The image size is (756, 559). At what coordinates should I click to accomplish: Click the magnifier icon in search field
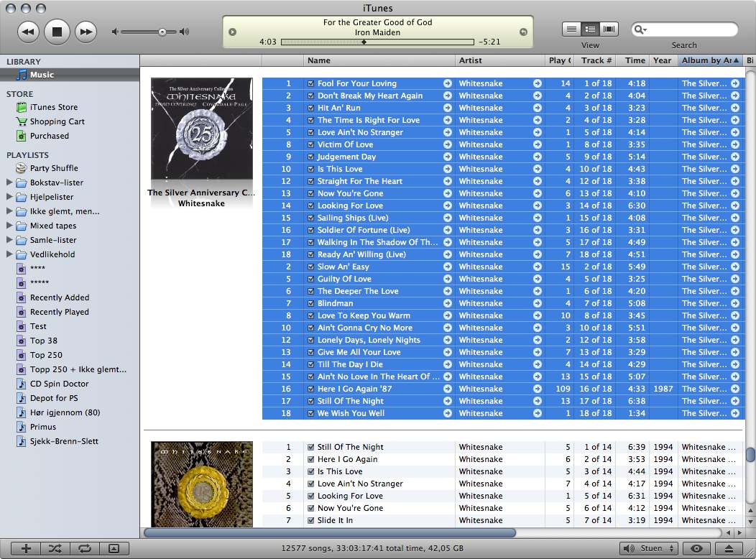640,30
